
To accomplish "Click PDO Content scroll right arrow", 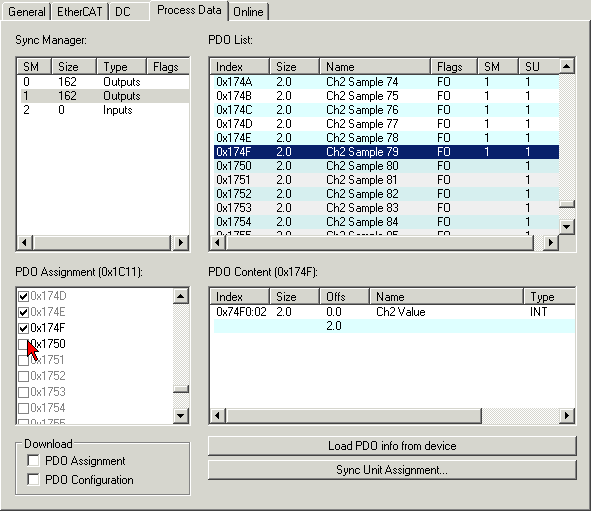I will click(x=567, y=416).
